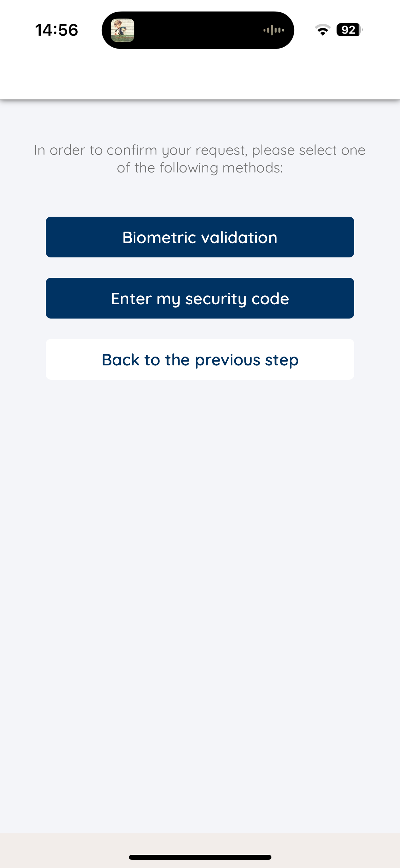
Task: Tap the battery charging tip next to 92
Action: [362, 30]
